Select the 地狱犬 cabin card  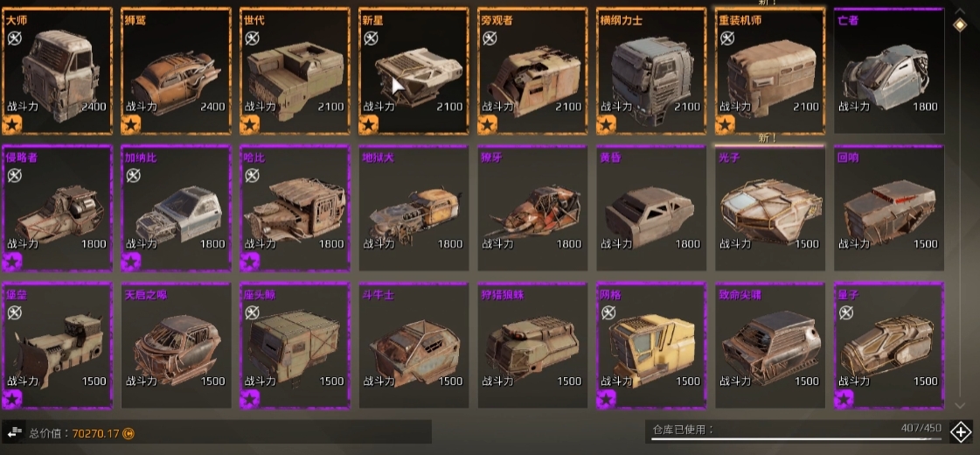411,207
